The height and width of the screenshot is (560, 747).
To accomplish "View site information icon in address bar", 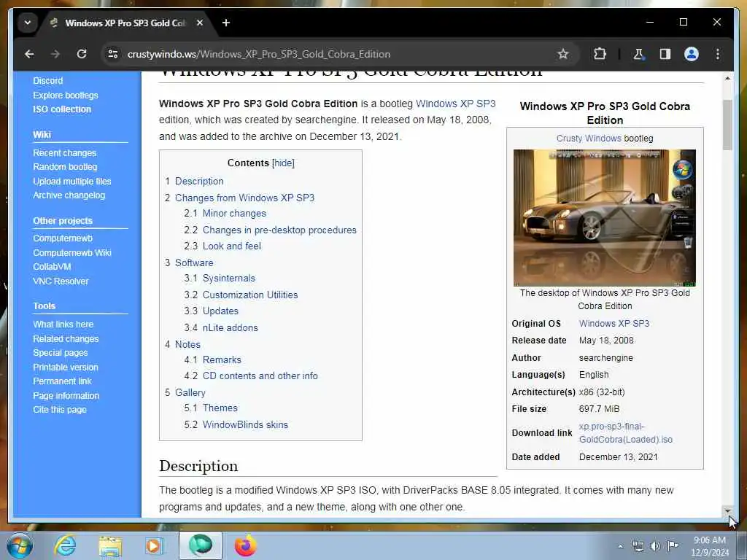I will [113, 54].
